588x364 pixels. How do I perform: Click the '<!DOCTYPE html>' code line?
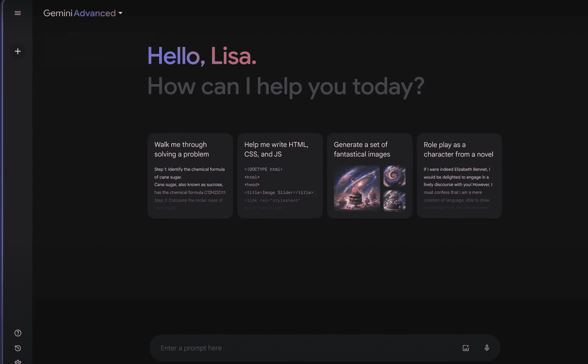[264, 169]
